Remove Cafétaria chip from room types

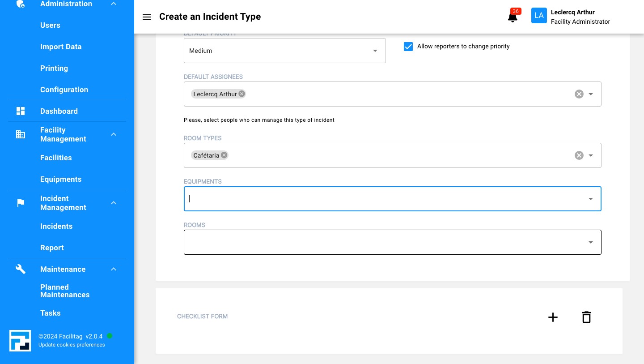coord(224,155)
